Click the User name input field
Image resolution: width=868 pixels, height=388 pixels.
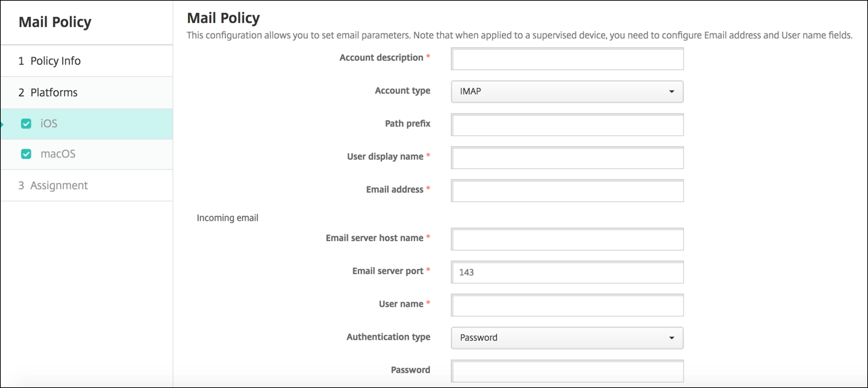click(x=567, y=305)
